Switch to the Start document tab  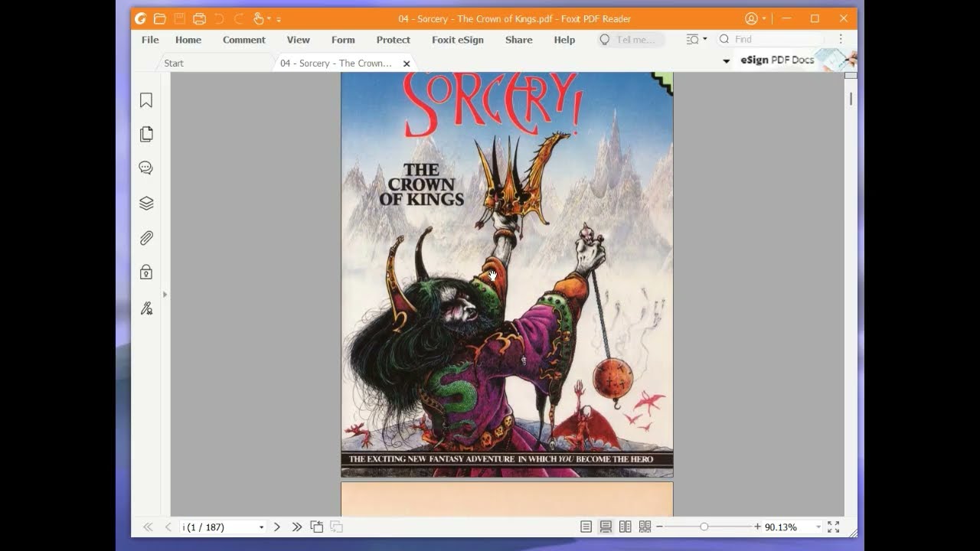pyautogui.click(x=174, y=64)
